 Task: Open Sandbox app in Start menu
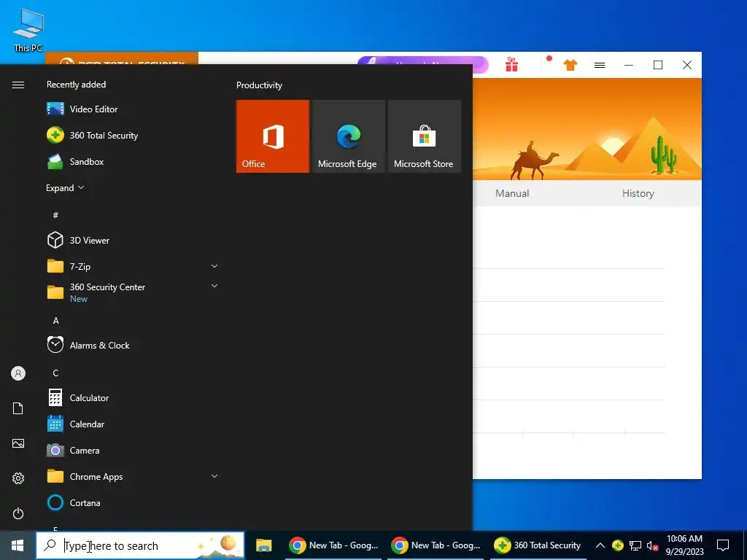[133, 161]
